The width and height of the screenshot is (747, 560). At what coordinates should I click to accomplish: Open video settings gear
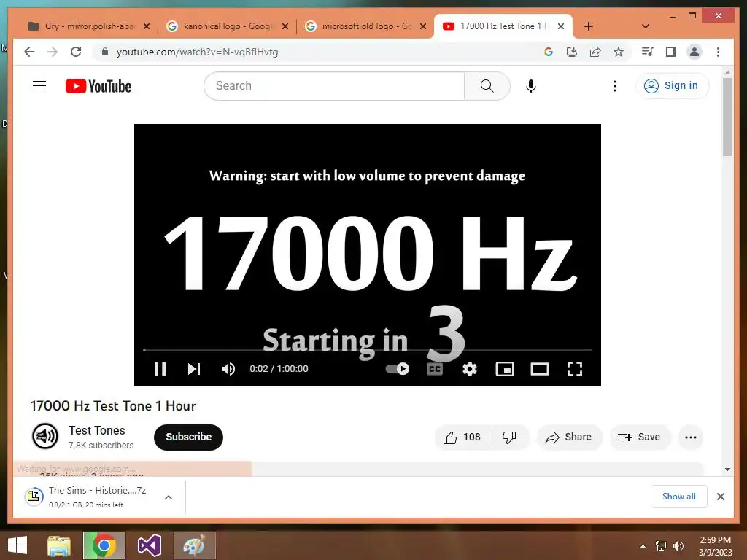tap(470, 369)
